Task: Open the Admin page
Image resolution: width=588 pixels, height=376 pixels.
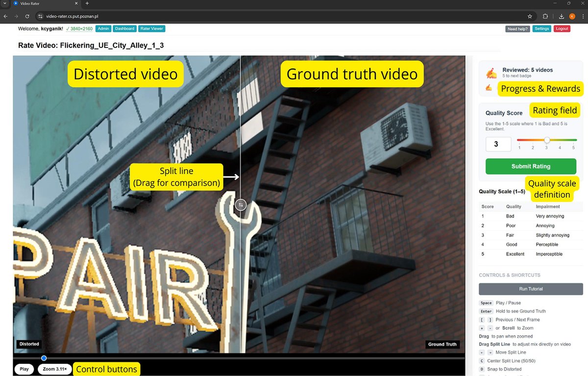Action: (103, 29)
